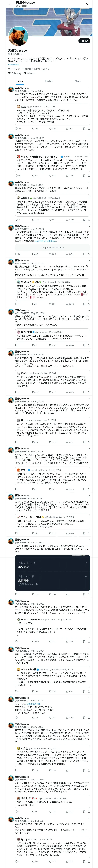Open search with the magnifier icon

(87, 4)
